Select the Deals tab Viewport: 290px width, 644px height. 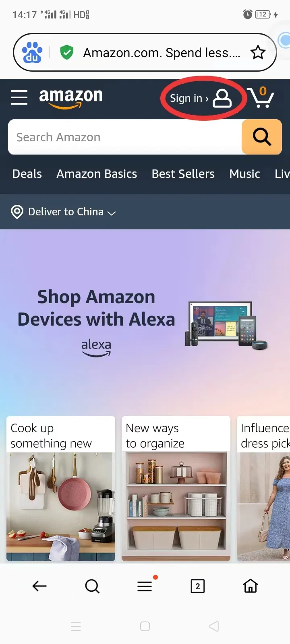[27, 174]
